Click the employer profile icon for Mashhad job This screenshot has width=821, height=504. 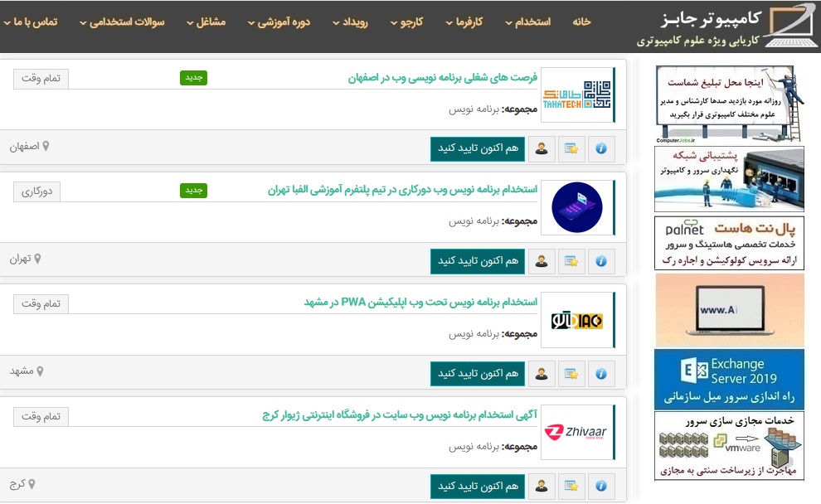(x=542, y=374)
